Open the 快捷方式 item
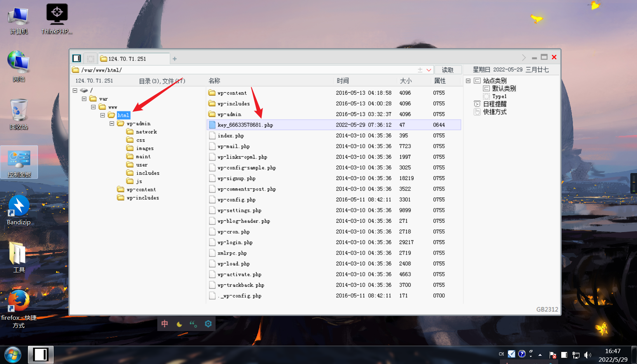 [491, 112]
